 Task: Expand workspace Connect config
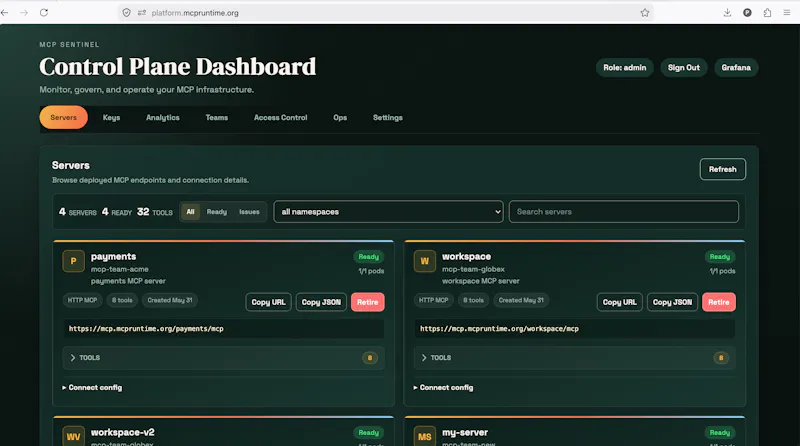[x=443, y=388]
